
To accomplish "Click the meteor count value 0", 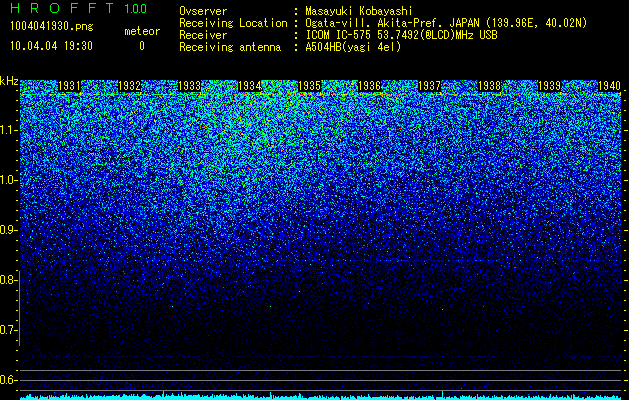I will pyautogui.click(x=142, y=46).
